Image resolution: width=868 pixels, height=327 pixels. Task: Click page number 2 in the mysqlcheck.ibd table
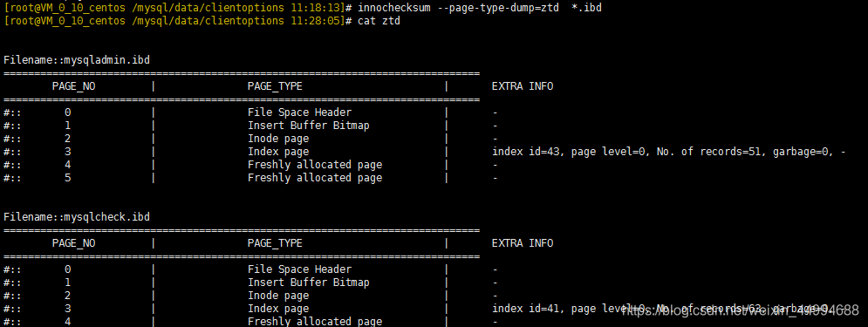[x=67, y=296]
